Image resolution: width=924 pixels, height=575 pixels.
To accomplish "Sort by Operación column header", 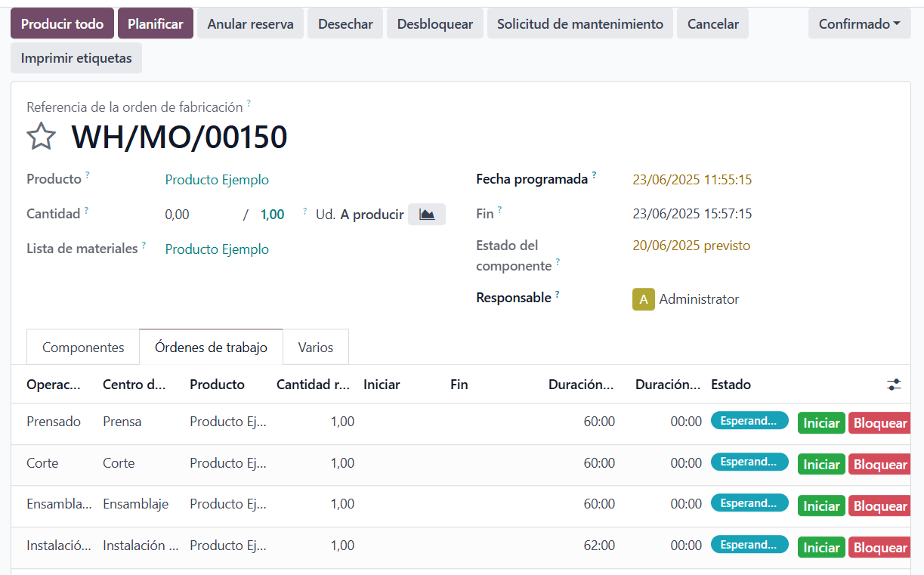I will click(x=54, y=385).
